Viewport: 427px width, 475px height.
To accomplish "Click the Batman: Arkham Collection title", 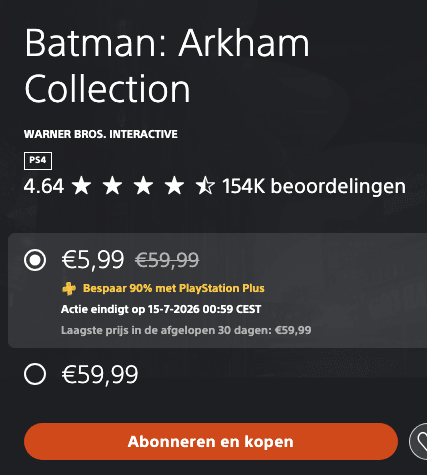I will (x=167, y=66).
